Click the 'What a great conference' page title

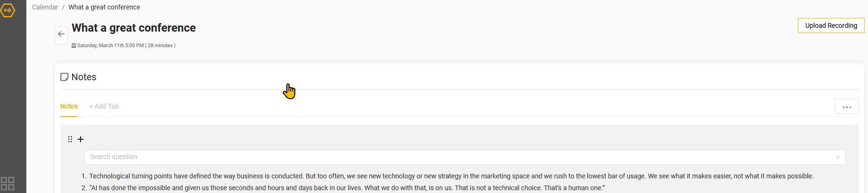[134, 28]
